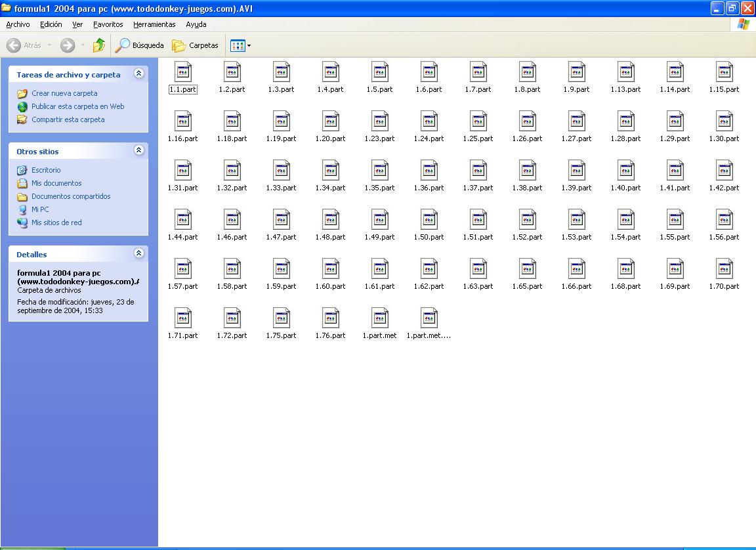The width and height of the screenshot is (756, 550).
Task: Collapse the Tareas de archivo y carpeta panel
Action: point(139,74)
